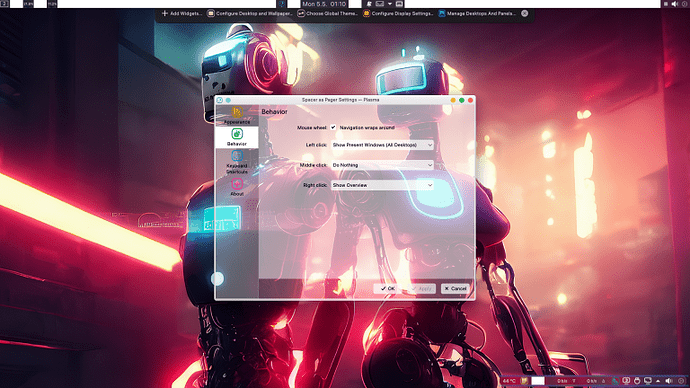Viewport: 690px width, 388px height.
Task: Confirm with the OK button
Action: coord(388,289)
